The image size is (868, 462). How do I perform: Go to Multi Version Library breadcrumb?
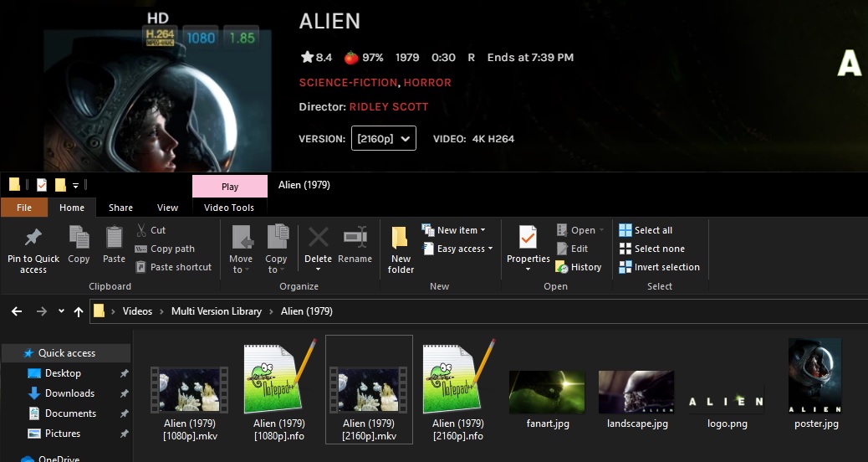pyautogui.click(x=217, y=311)
